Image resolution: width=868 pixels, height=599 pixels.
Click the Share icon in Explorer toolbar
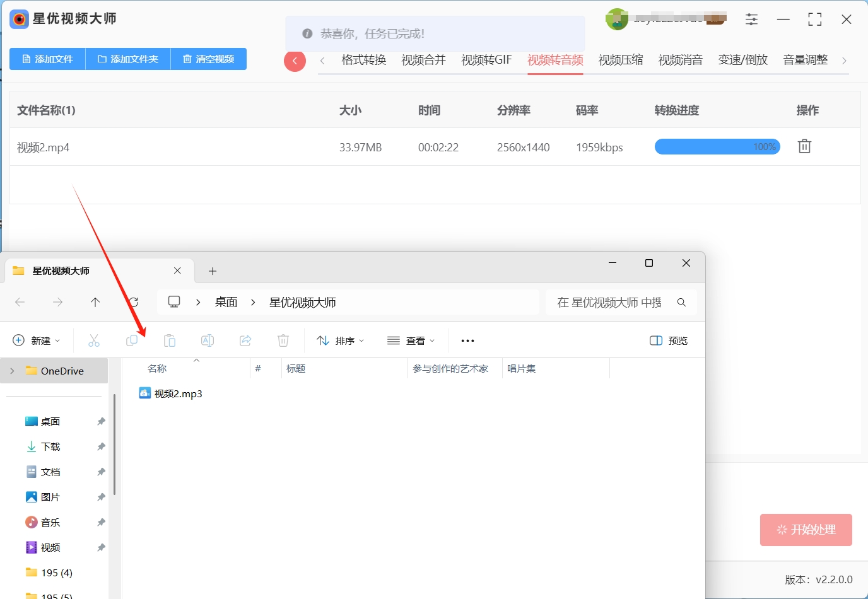coord(245,340)
